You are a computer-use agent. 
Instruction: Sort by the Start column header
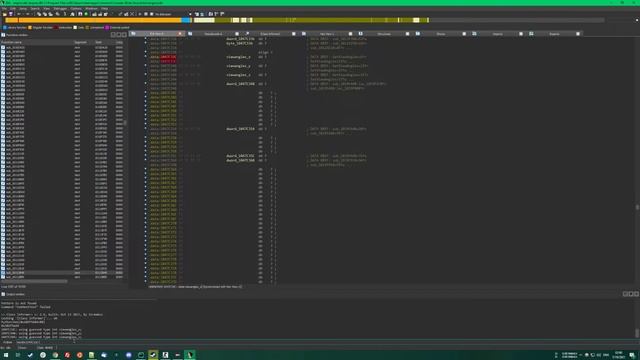[x=104, y=42]
